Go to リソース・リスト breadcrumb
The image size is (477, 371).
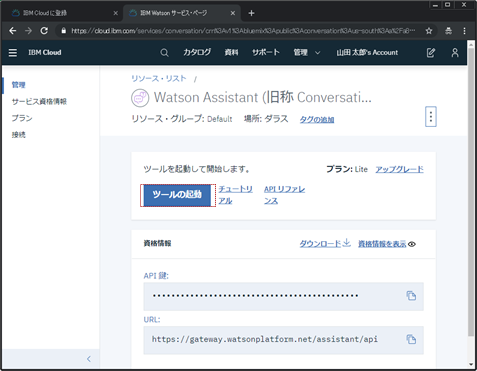coord(159,78)
